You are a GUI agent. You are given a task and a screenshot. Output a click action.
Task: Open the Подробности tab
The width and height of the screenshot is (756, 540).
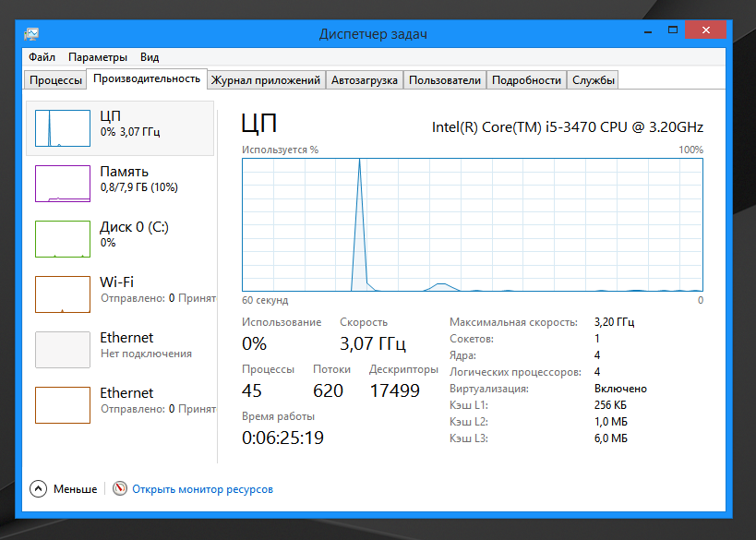(x=526, y=80)
